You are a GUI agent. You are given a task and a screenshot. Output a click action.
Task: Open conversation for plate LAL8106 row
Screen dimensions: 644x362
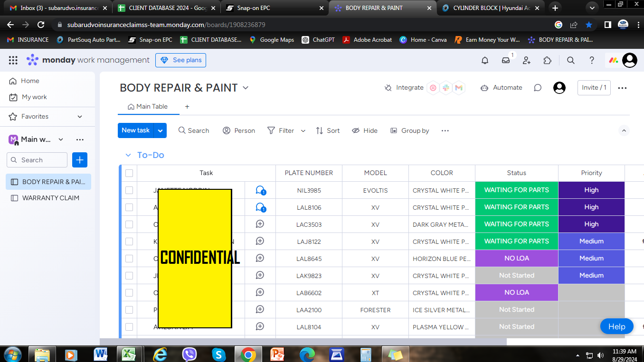[260, 207]
